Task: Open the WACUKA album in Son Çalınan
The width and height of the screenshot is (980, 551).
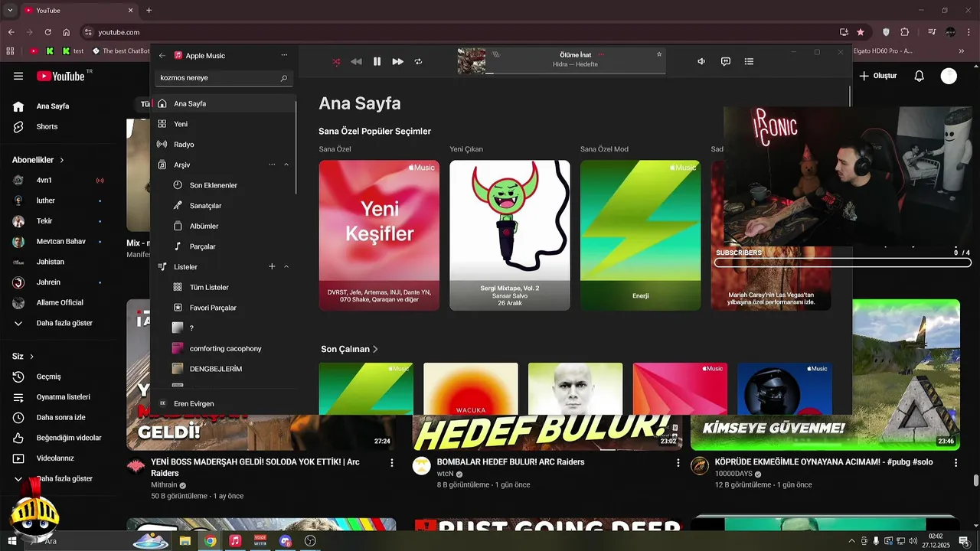Action: (x=471, y=389)
